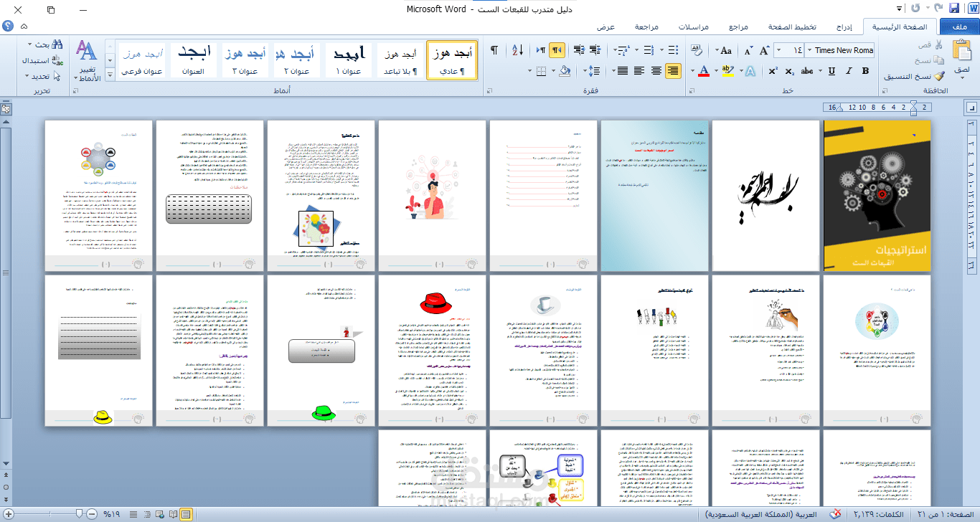Toggle center alignment button

coord(656,71)
